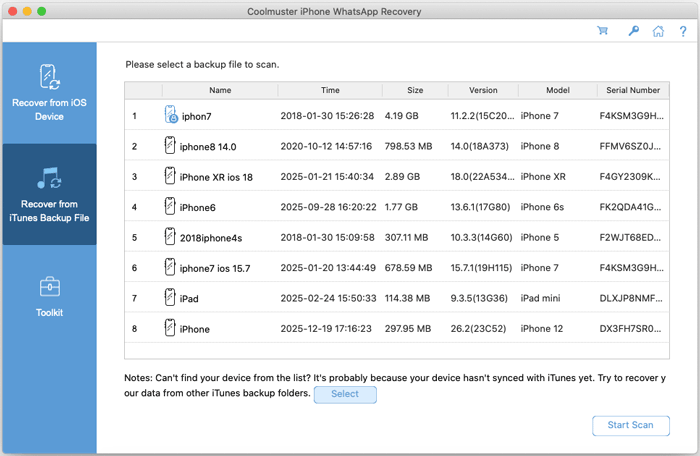Click the Toolkit briefcase icon

tap(49, 287)
